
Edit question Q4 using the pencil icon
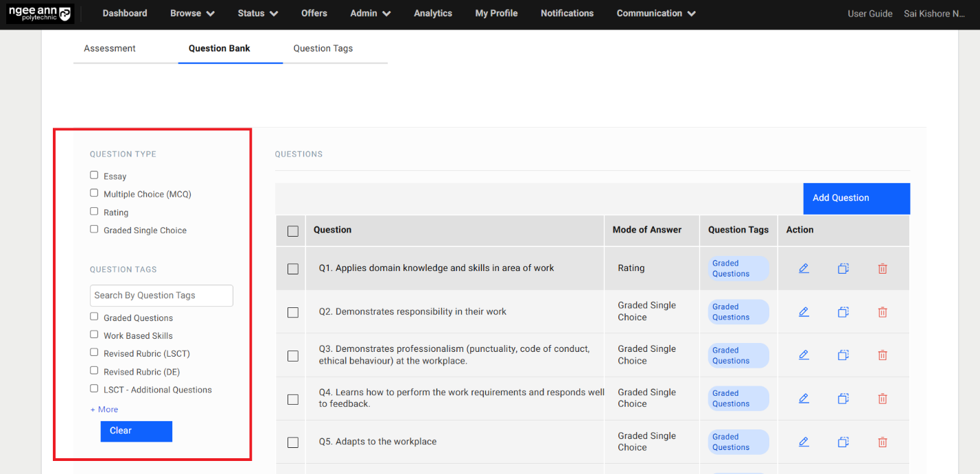click(804, 399)
